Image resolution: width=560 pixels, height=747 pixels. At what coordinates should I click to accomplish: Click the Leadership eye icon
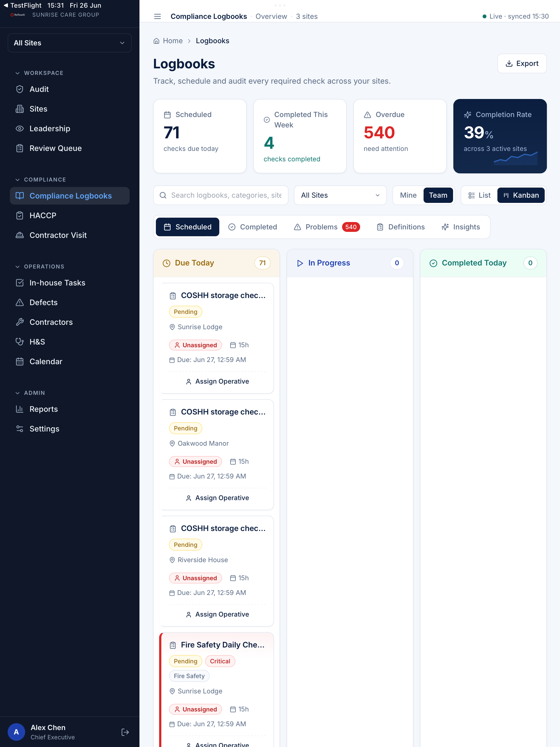(x=20, y=129)
